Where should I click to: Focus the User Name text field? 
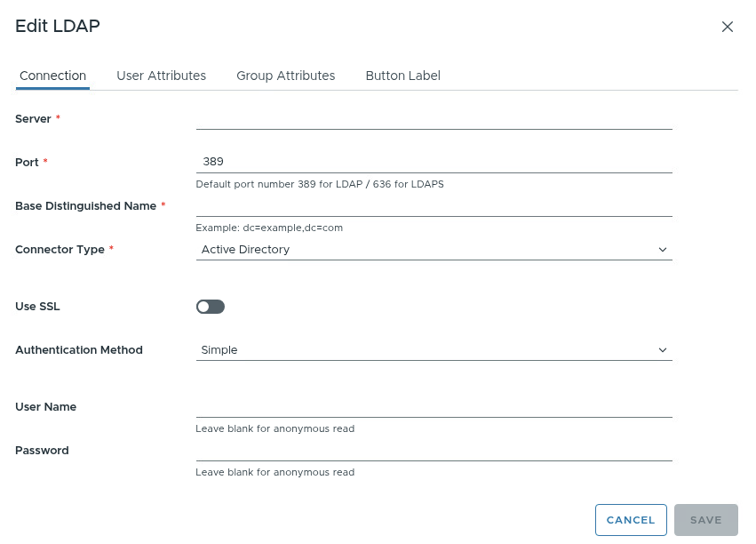click(434, 406)
